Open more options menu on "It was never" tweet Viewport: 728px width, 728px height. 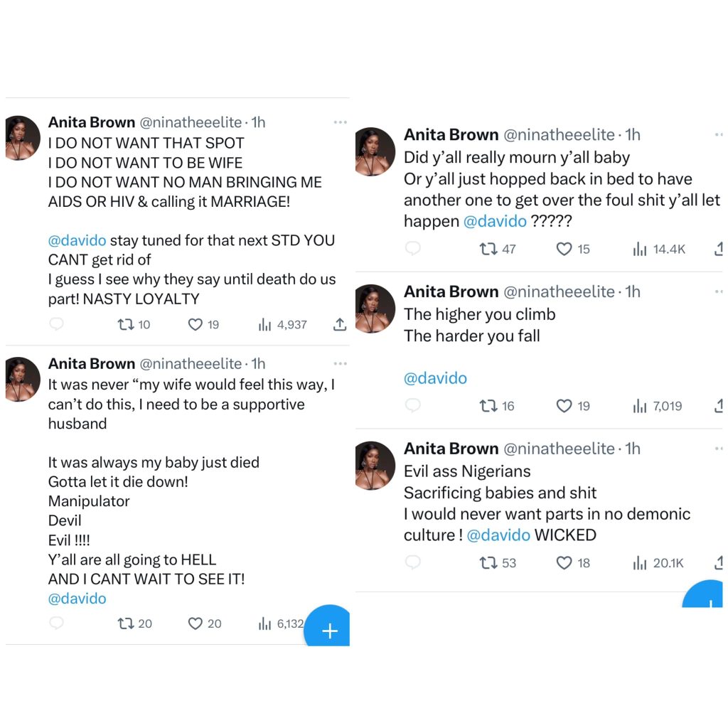click(x=340, y=363)
